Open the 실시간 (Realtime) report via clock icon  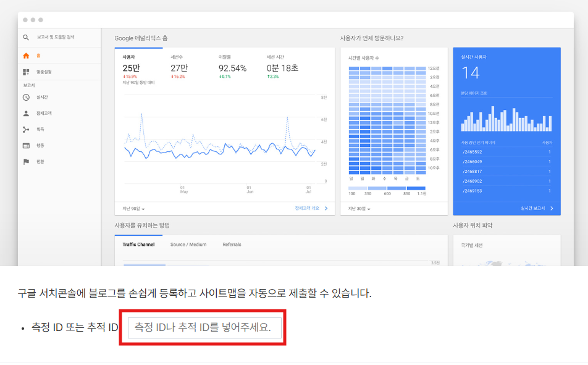pyautogui.click(x=25, y=97)
